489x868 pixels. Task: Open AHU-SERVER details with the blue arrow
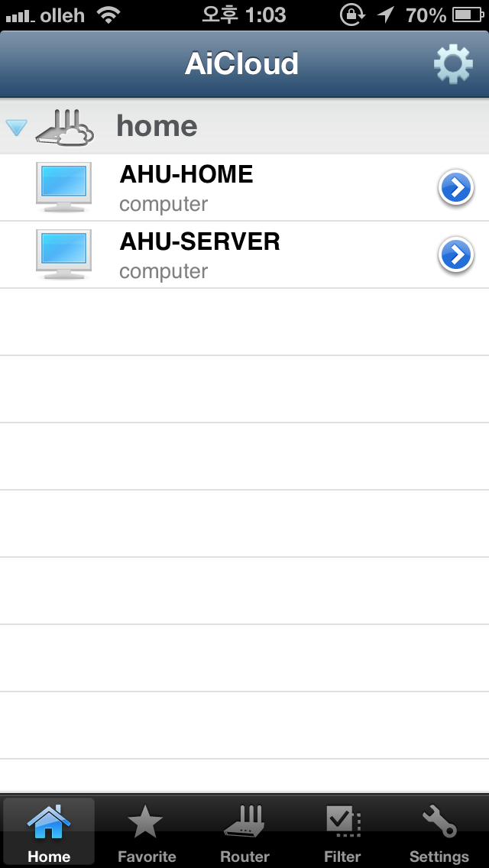coord(456,255)
